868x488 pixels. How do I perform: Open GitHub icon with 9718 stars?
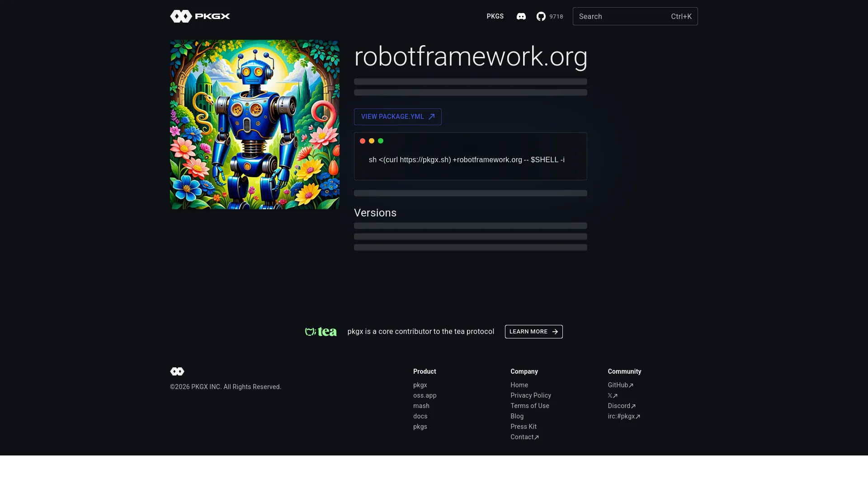[x=549, y=16]
